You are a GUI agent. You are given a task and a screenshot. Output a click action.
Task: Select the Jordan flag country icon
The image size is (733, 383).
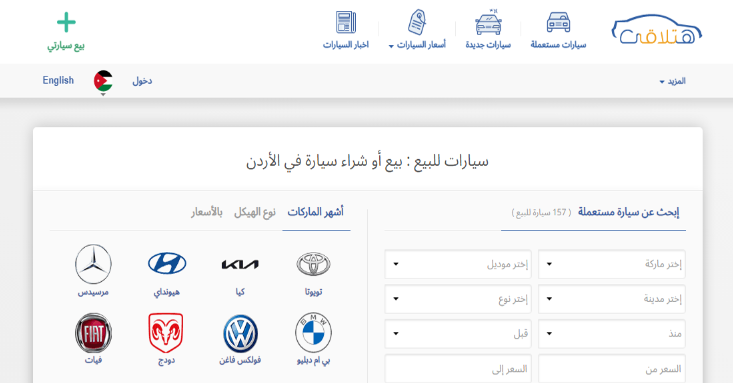point(103,81)
